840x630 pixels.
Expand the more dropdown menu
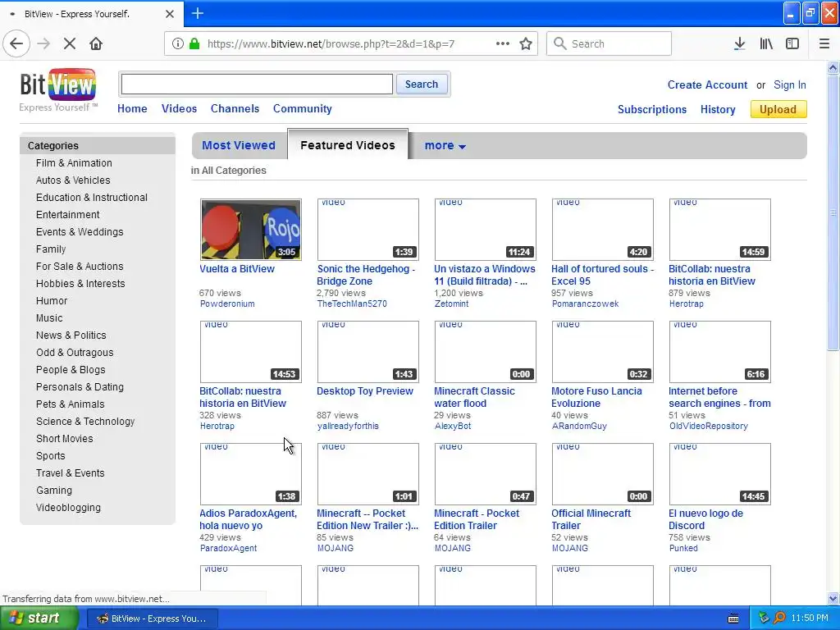[x=445, y=146]
